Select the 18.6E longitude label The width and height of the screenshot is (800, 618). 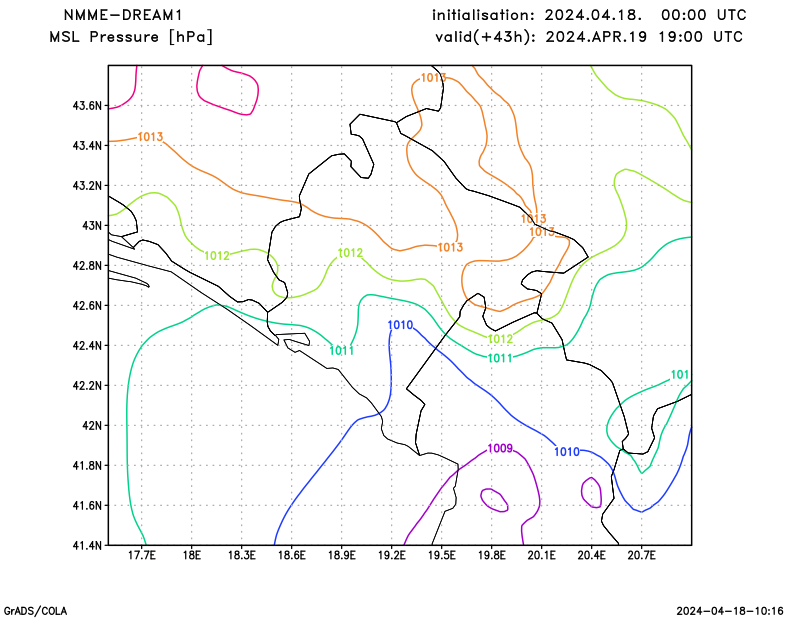[x=292, y=555]
